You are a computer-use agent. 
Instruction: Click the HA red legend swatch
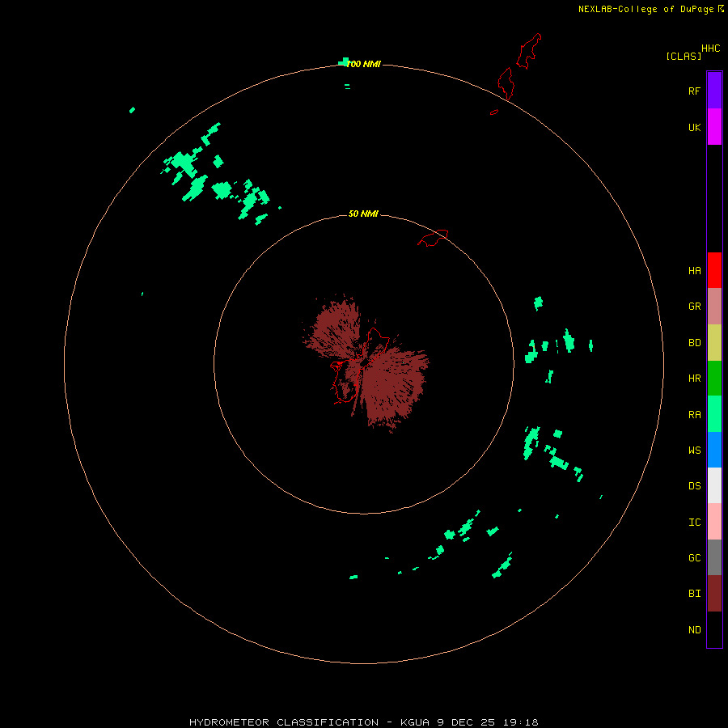pos(714,270)
